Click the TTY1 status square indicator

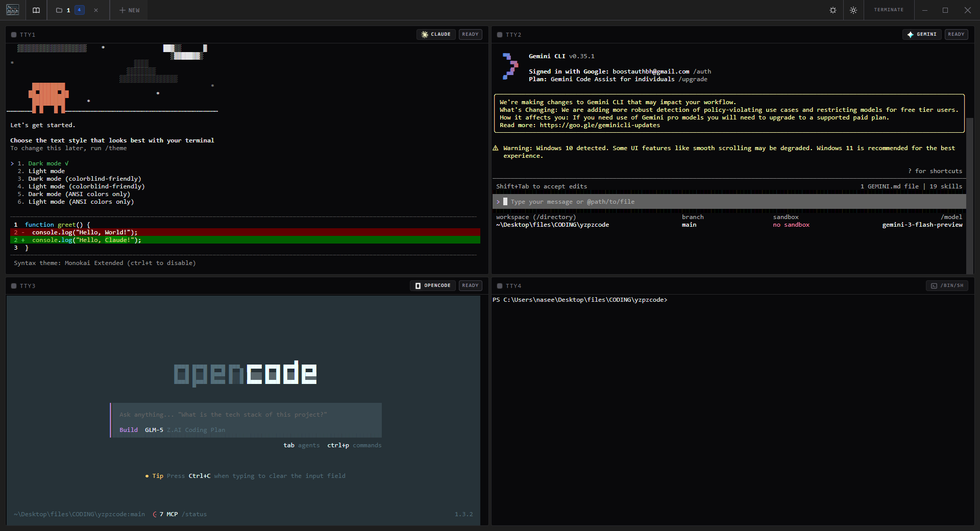coord(14,35)
